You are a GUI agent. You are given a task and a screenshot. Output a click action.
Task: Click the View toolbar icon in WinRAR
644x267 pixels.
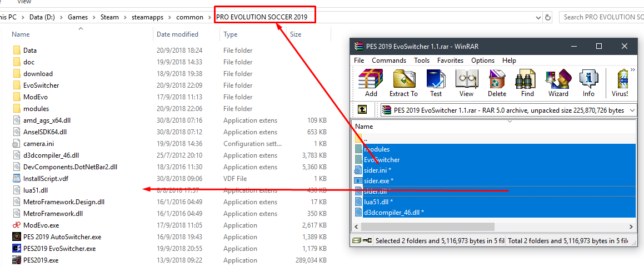point(467,83)
